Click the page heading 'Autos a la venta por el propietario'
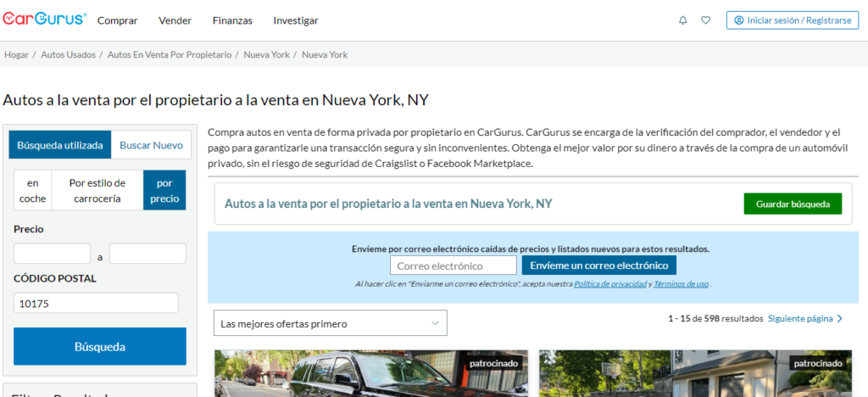The height and width of the screenshot is (397, 868). pos(215,99)
